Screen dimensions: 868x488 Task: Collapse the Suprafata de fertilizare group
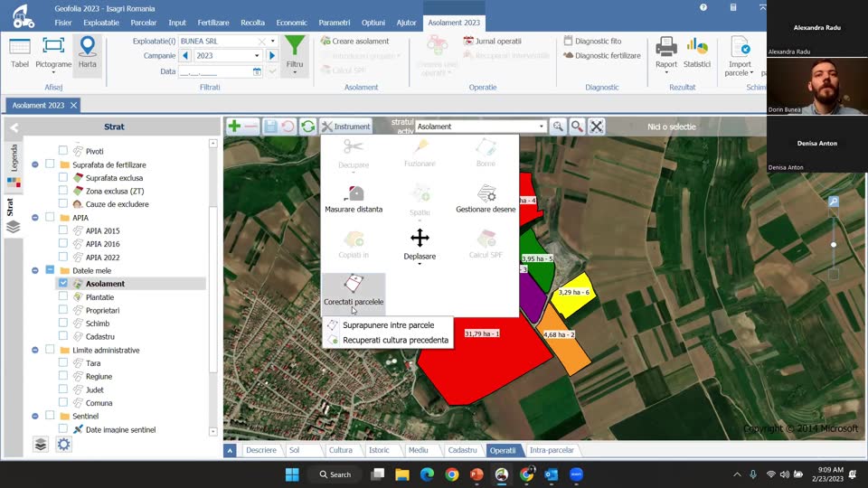coord(35,164)
